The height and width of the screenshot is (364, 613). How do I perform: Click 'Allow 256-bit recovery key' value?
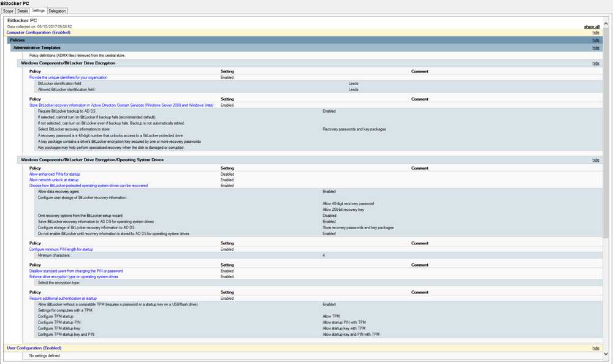pos(343,210)
